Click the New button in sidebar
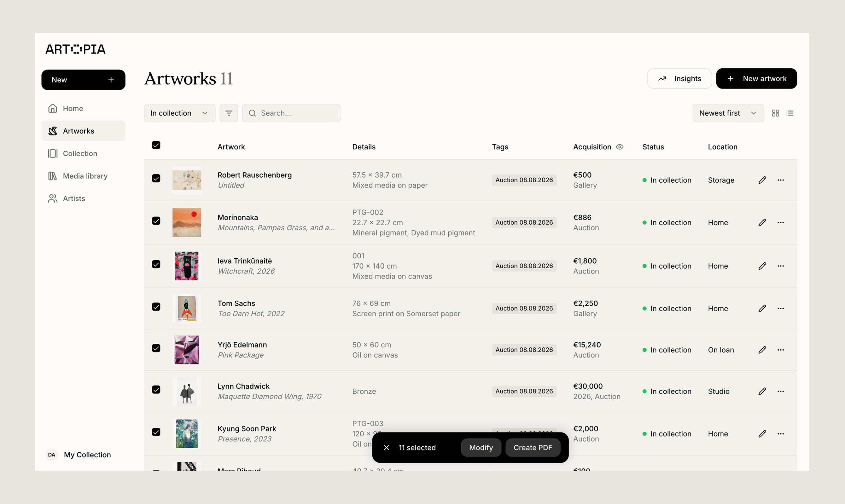The width and height of the screenshot is (845, 504). click(x=83, y=80)
